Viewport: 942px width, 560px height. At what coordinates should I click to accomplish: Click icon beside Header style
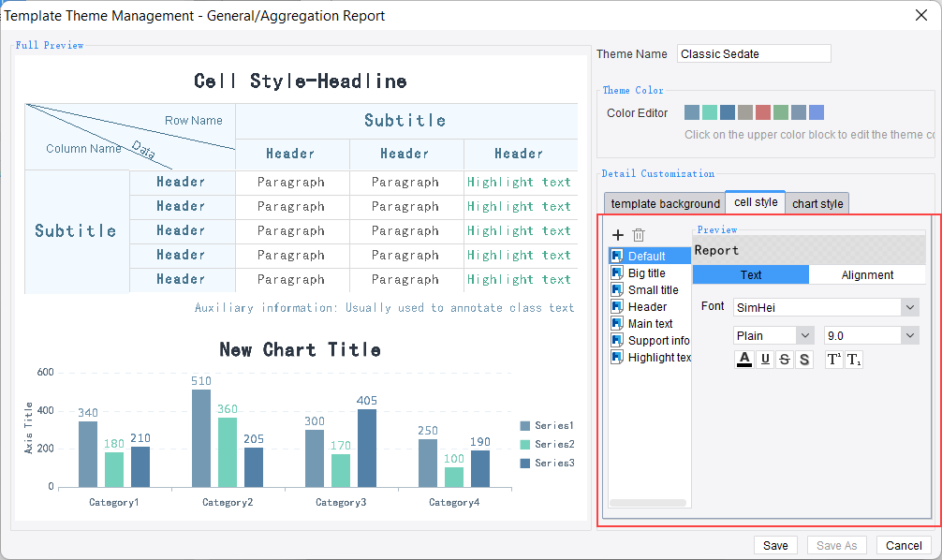pyautogui.click(x=617, y=306)
